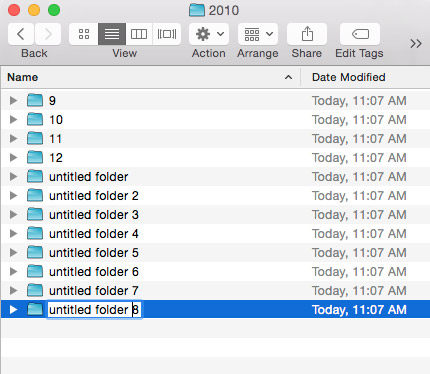Expand 'untitled folder 5' disclosure triangle
The height and width of the screenshot is (374, 430).
13,252
